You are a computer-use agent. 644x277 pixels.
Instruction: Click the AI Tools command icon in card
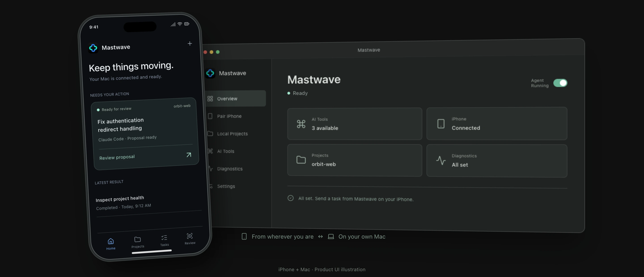point(301,124)
